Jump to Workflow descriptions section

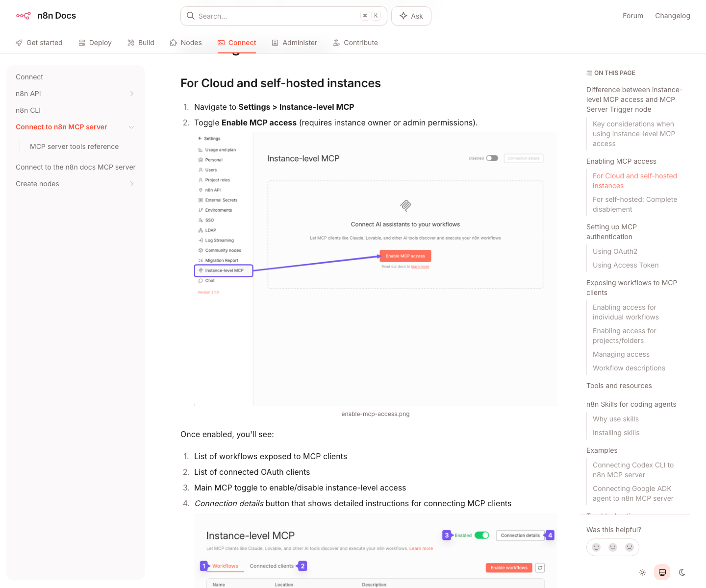point(629,368)
